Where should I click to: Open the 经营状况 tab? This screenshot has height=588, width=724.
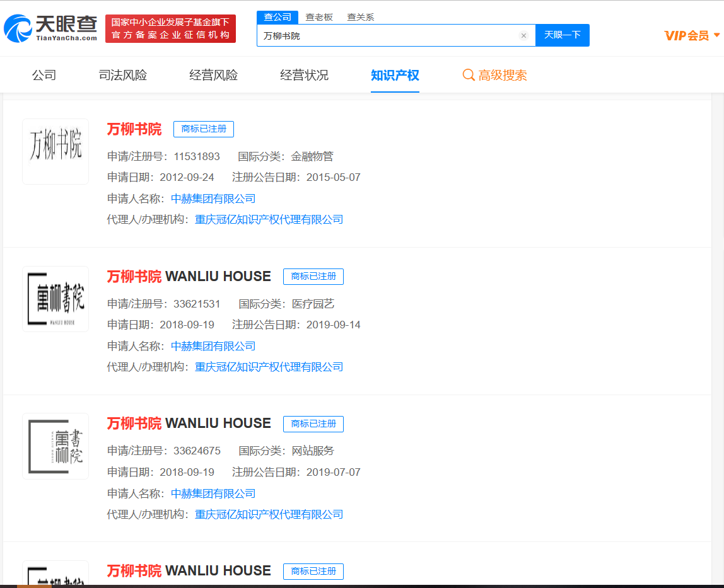[304, 75]
